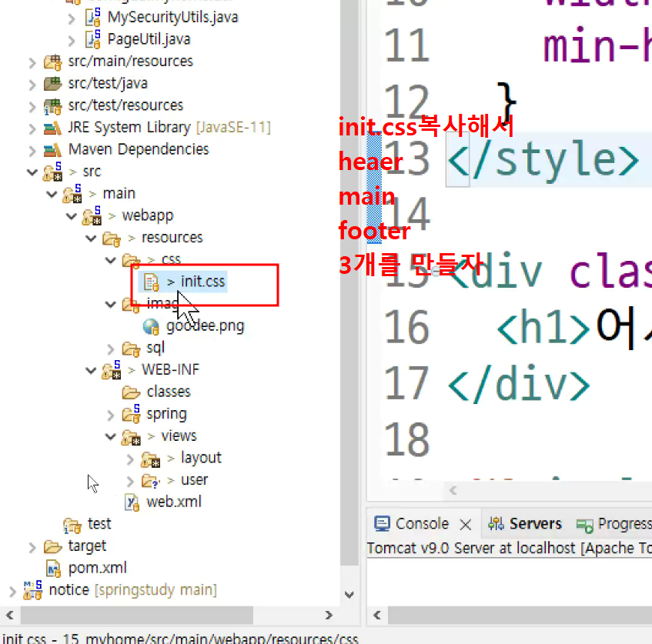Expand src/test/java folder
This screenshot has height=644, width=652.
tap(32, 85)
